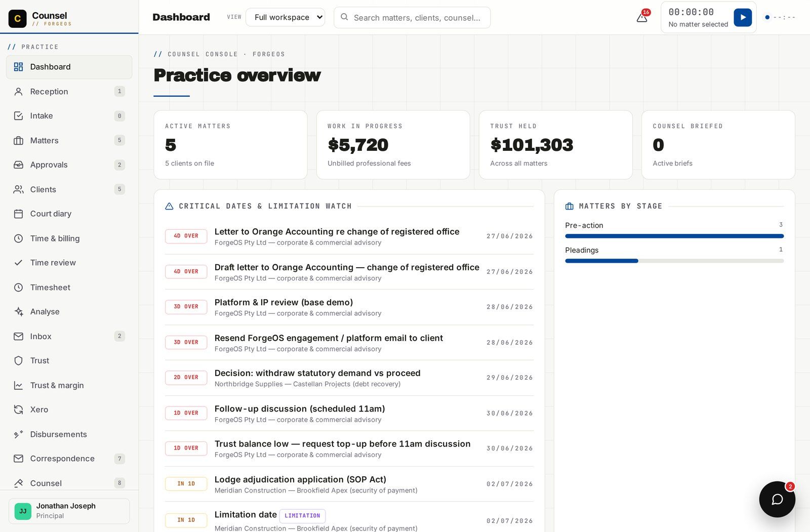This screenshot has height=532, width=810.
Task: Open Inbox in the sidebar
Action: (x=69, y=337)
